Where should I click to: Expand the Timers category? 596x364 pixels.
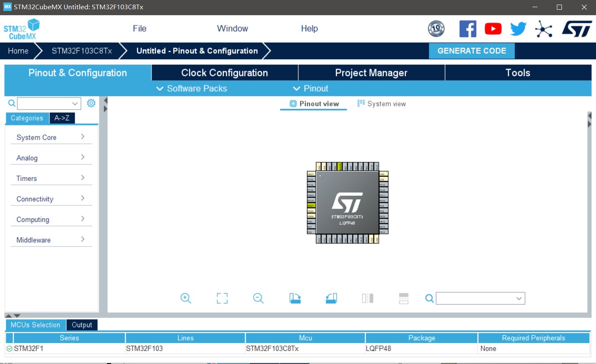51,178
